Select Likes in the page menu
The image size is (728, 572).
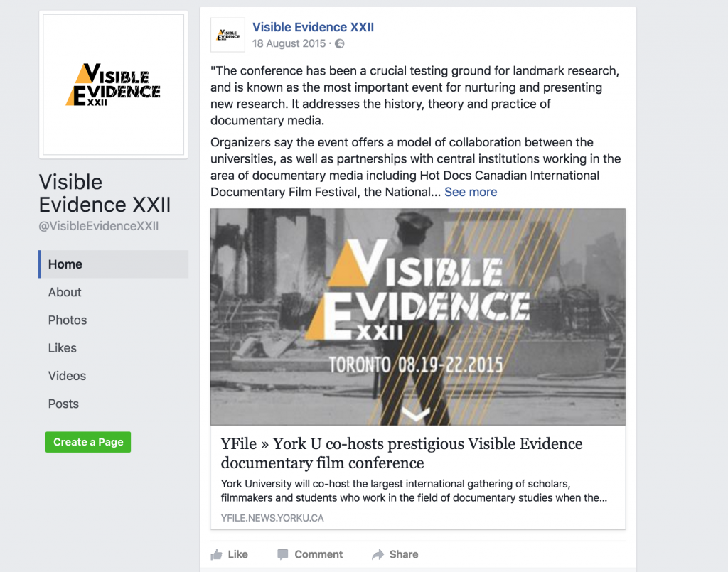(x=63, y=348)
